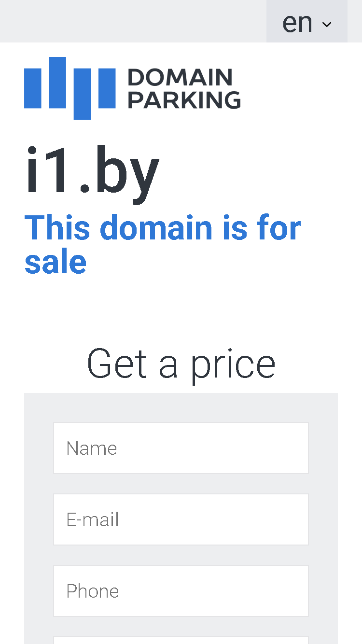Open the en language dropdown

(307, 21)
